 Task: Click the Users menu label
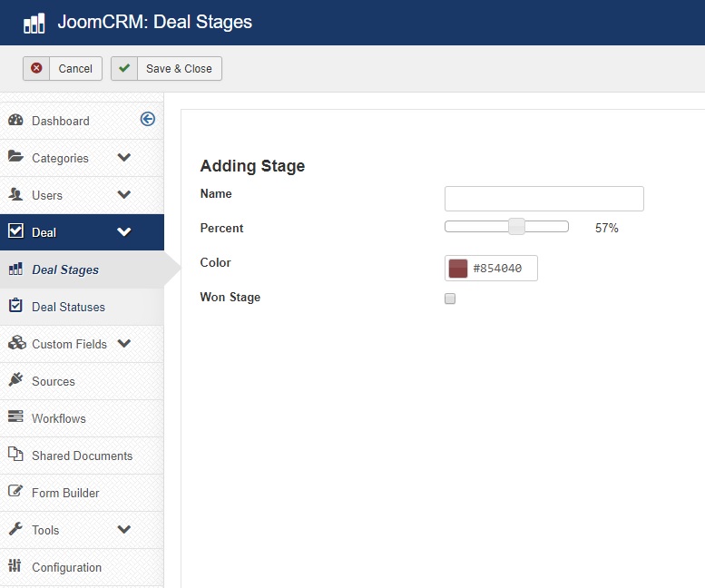[47, 196]
